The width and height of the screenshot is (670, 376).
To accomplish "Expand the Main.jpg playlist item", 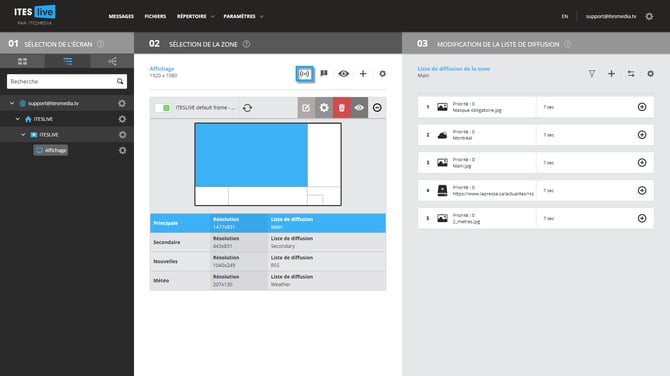I will pos(642,162).
